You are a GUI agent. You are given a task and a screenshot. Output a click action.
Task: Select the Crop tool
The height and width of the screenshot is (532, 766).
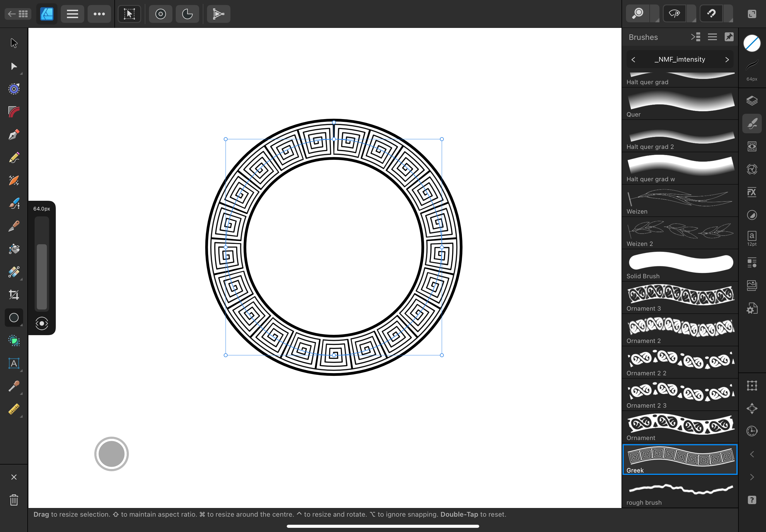click(x=14, y=295)
